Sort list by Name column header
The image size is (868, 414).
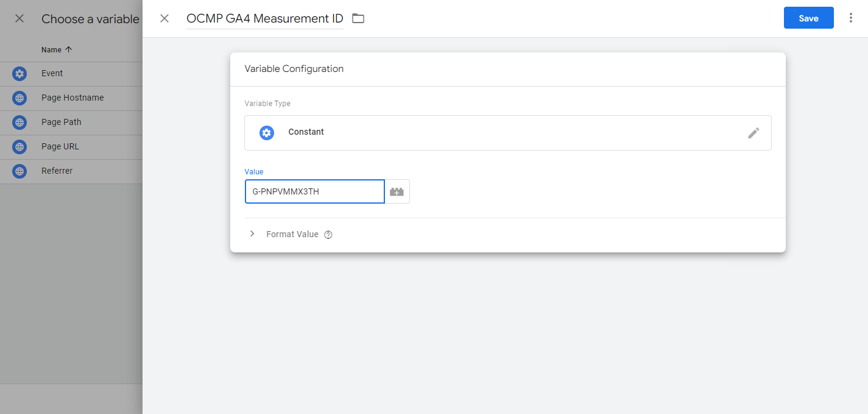point(57,50)
